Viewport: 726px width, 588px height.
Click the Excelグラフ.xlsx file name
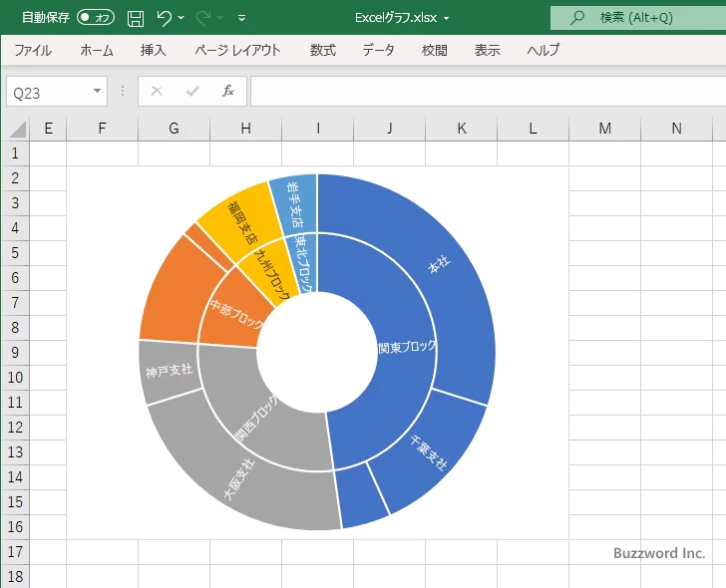398,18
